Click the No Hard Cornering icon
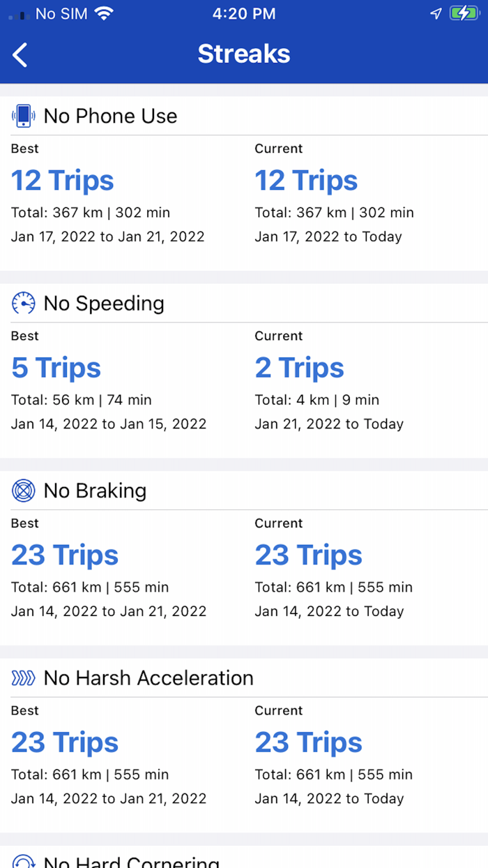Image resolution: width=488 pixels, height=868 pixels. [23, 862]
